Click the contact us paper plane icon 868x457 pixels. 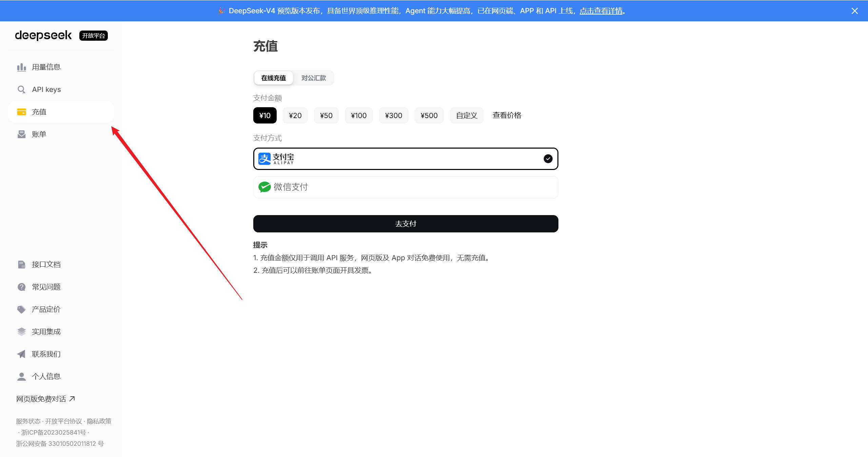[x=21, y=354]
